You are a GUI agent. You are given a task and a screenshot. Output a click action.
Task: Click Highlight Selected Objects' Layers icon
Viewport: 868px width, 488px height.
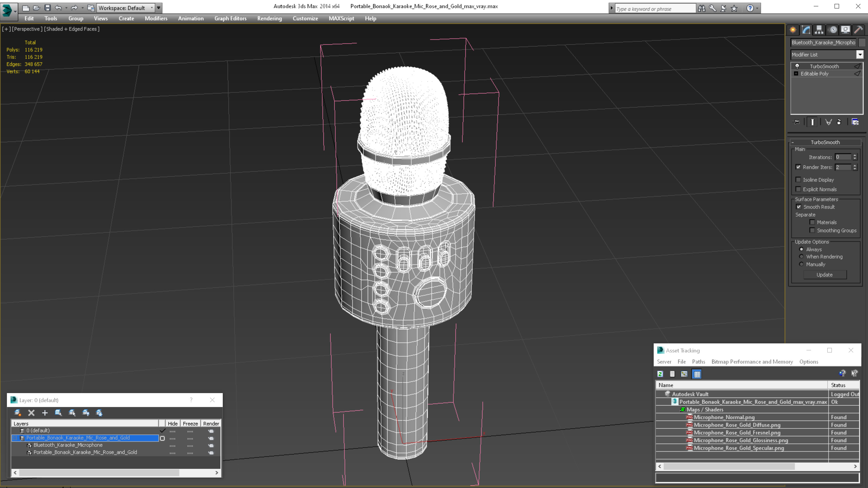(x=72, y=413)
